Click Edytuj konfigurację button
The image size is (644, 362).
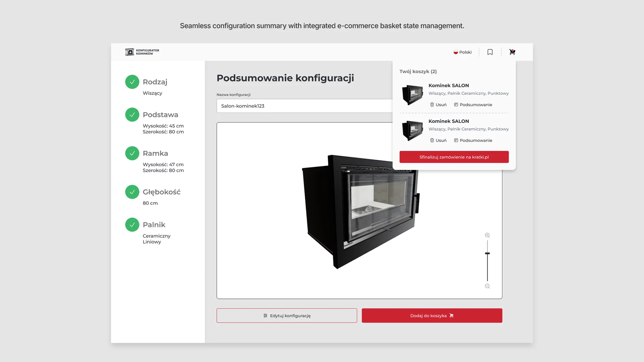(287, 315)
